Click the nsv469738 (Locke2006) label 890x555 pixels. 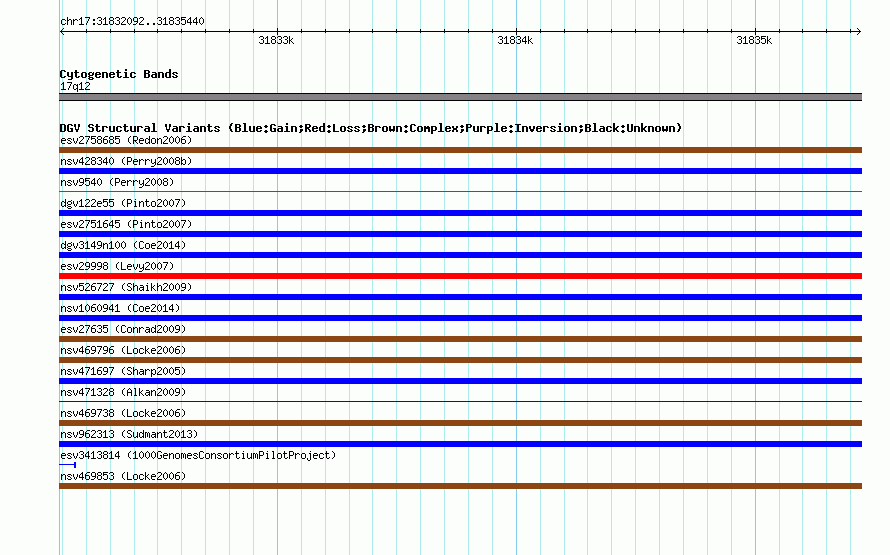click(x=123, y=413)
